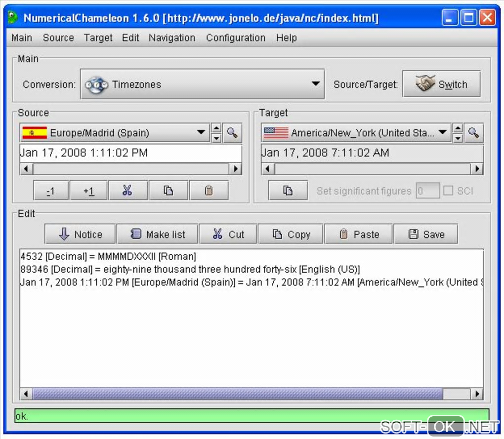Click source field scrollbar right arrow
The image size is (504, 439).
coord(235,168)
